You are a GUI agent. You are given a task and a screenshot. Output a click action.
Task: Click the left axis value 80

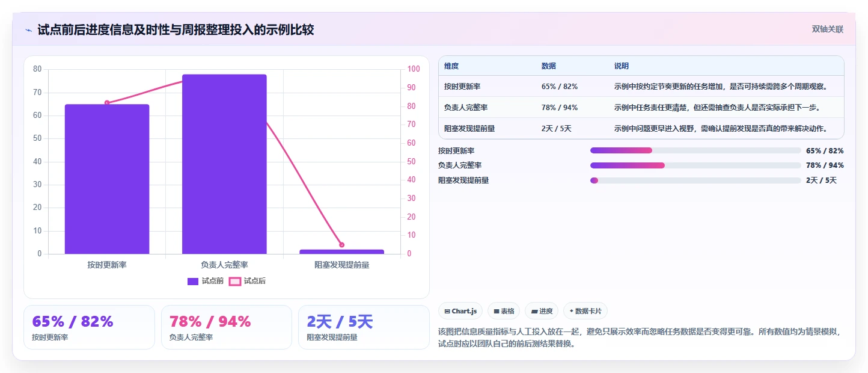[37, 69]
